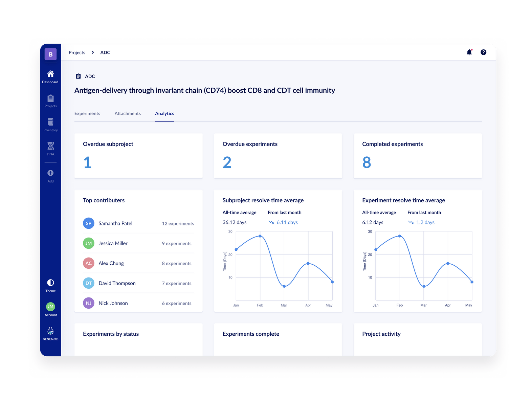The width and height of the screenshot is (532, 400).
Task: Open the help question mark icon
Action: [483, 52]
